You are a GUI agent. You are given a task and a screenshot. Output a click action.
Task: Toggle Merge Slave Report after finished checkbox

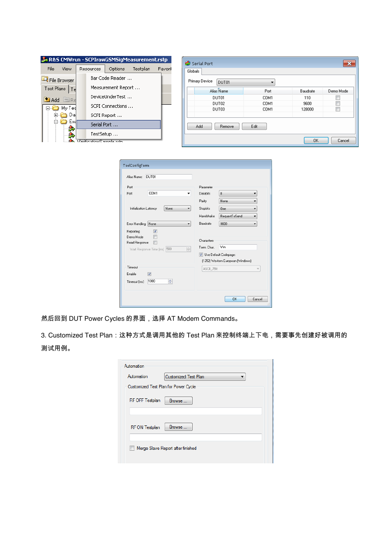(x=132, y=448)
